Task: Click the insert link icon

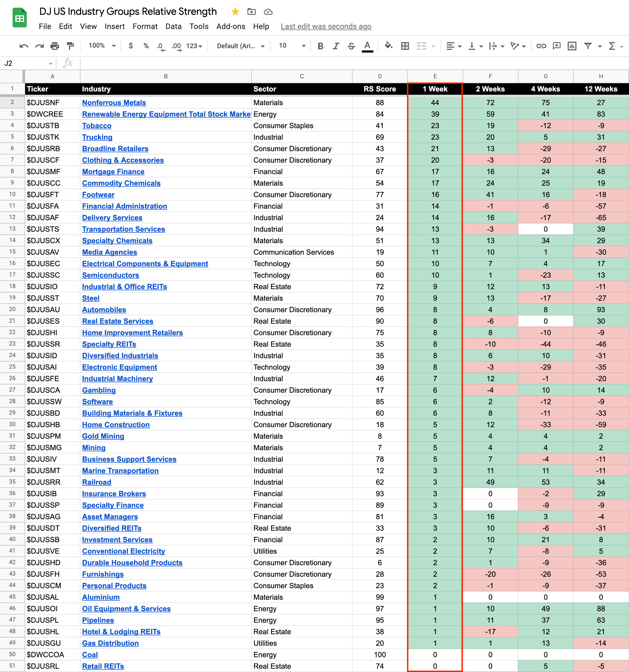Action: pos(541,46)
